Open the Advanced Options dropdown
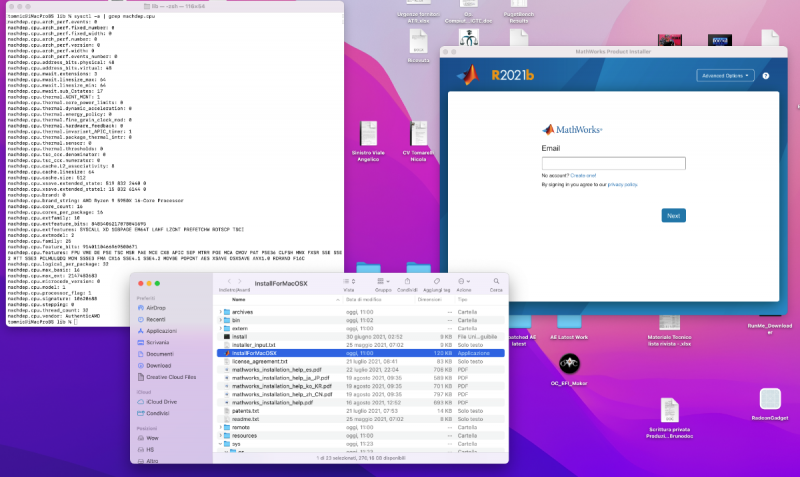800x477 pixels. pyautogui.click(x=724, y=75)
